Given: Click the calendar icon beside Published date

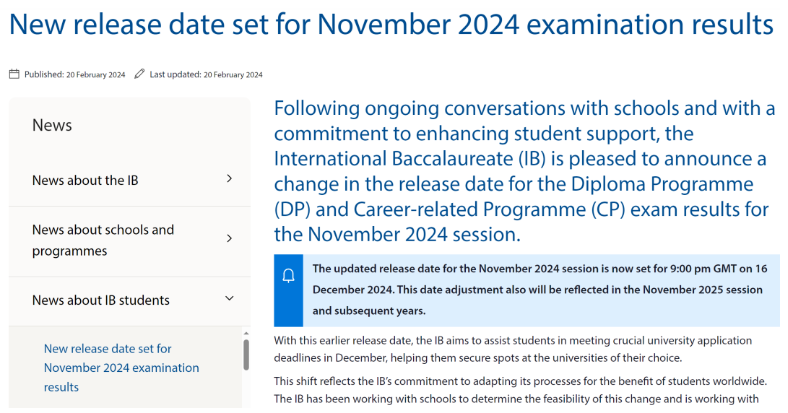Looking at the screenshot, I should click(14, 74).
